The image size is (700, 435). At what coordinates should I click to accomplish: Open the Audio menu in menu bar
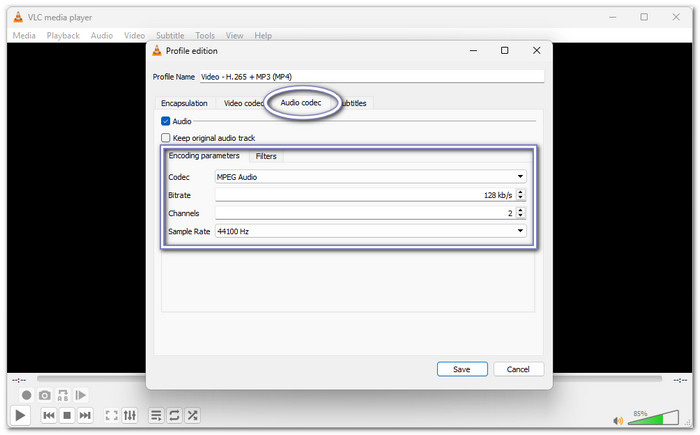tap(102, 35)
